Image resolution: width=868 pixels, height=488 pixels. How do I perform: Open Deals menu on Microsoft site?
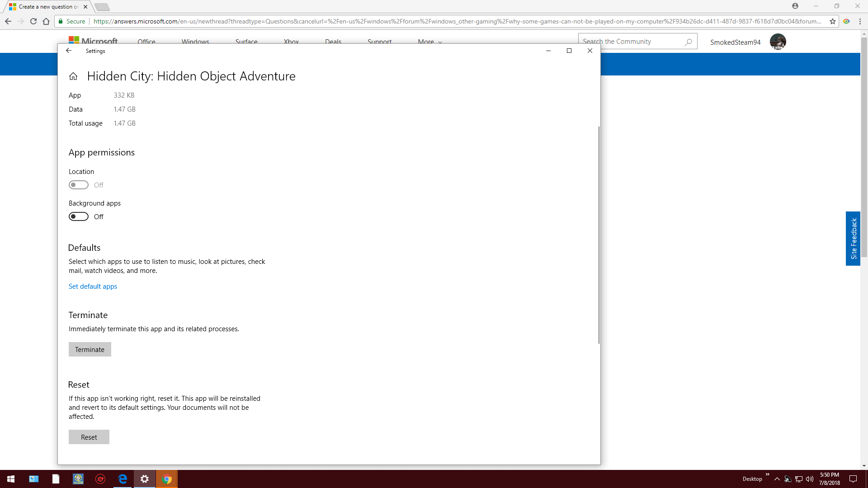click(x=333, y=41)
